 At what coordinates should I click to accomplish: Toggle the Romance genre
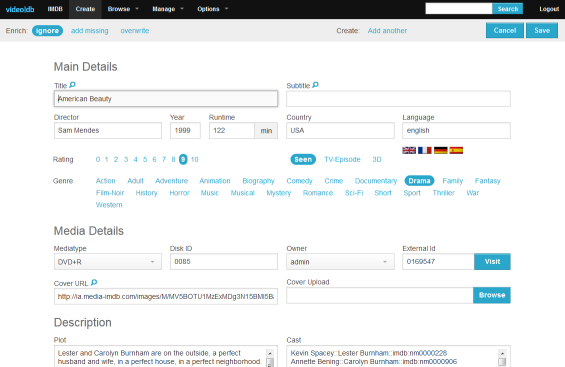tap(318, 193)
